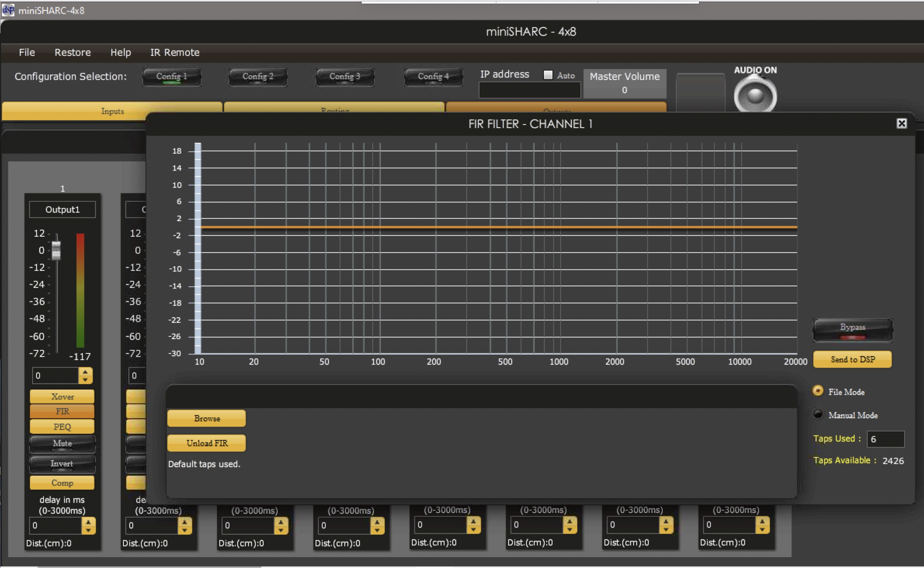The height and width of the screenshot is (568, 924).
Task: Open the Comp settings for Output1
Action: click(62, 483)
